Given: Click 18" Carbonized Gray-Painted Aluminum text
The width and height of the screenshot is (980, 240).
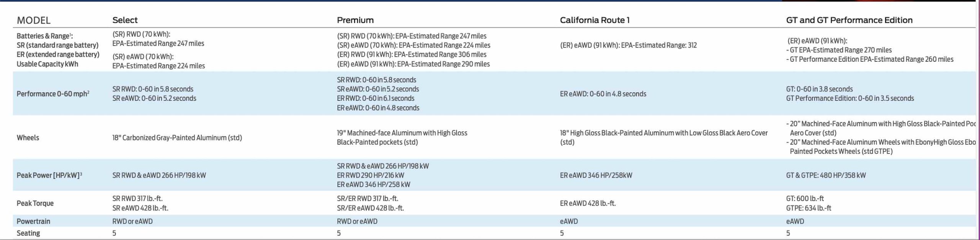Looking at the screenshot, I should click(177, 137).
